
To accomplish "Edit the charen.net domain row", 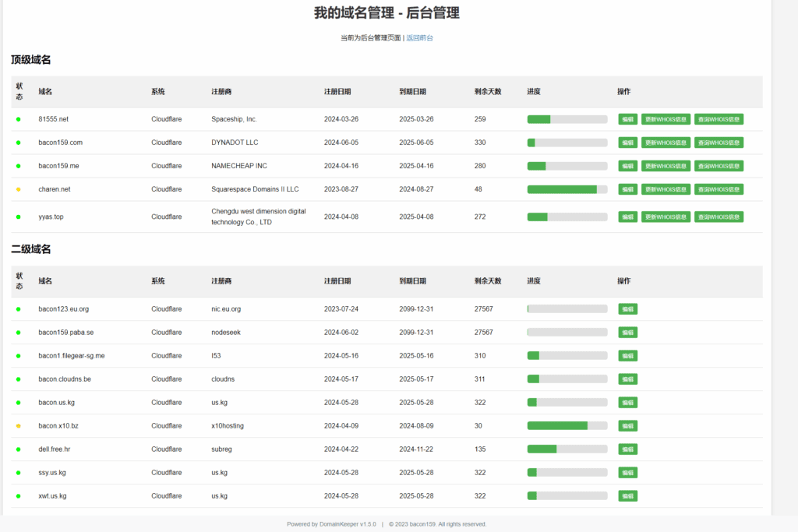I will 627,189.
